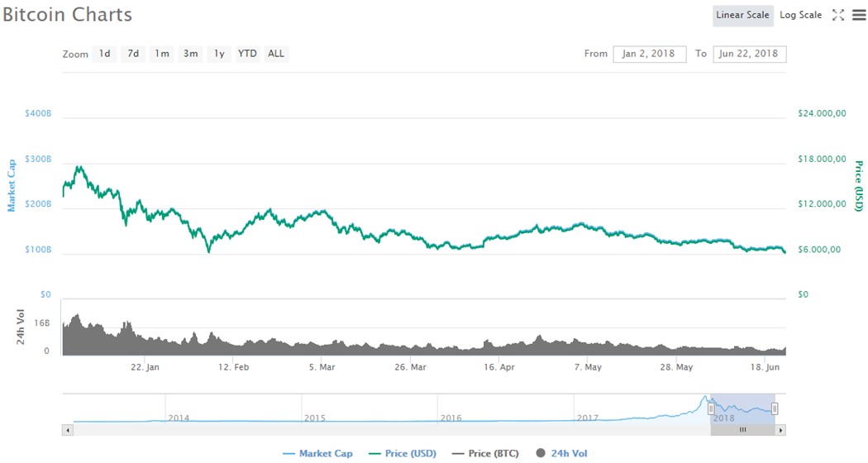This screenshot has height=463, width=868.
Task: Open the fullscreen expand icon
Action: (x=838, y=15)
